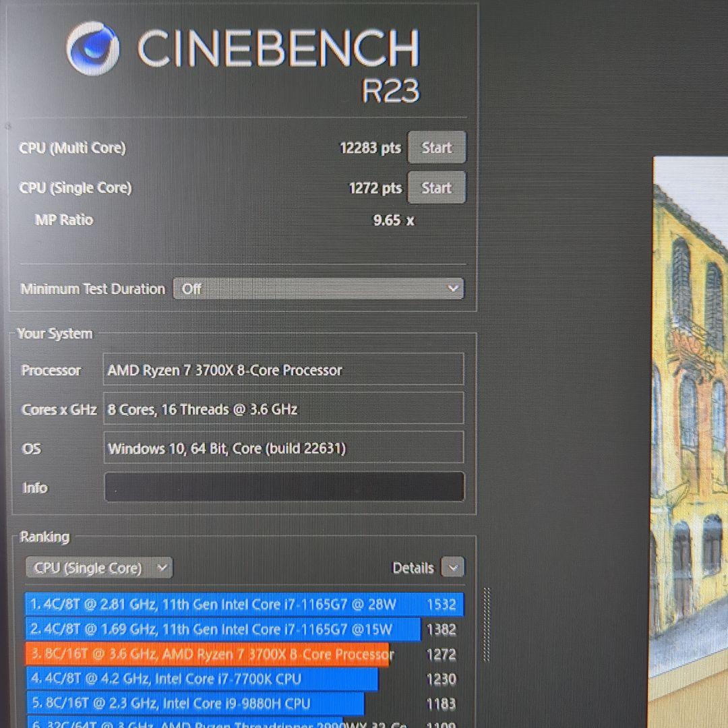Viewport: 728px width, 728px height.
Task: Expand the Details arrow button
Action: pos(453,568)
